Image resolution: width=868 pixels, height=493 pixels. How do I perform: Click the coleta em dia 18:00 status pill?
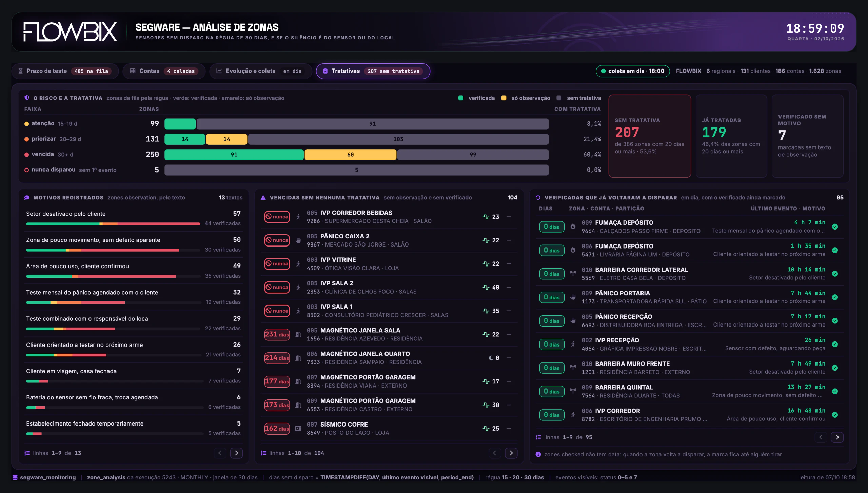(633, 71)
